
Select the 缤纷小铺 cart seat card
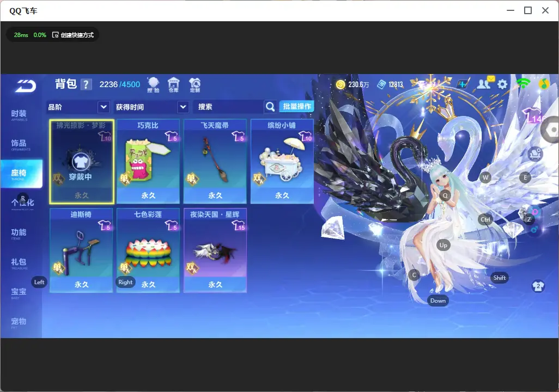pos(282,162)
